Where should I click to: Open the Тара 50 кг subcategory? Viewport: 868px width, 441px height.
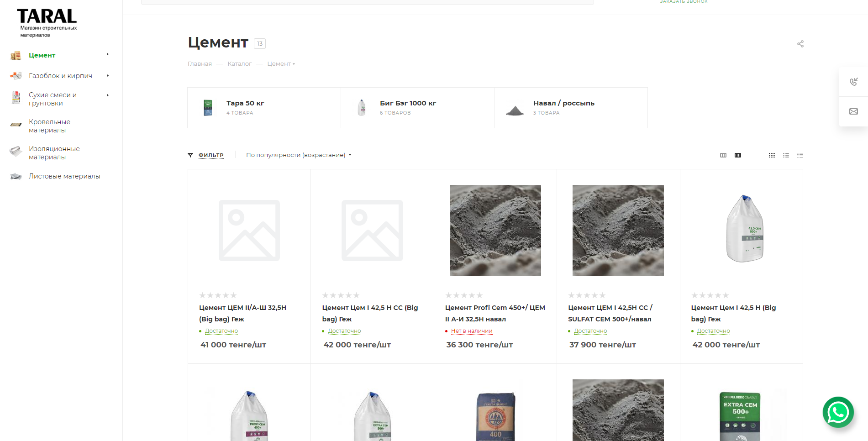click(245, 103)
